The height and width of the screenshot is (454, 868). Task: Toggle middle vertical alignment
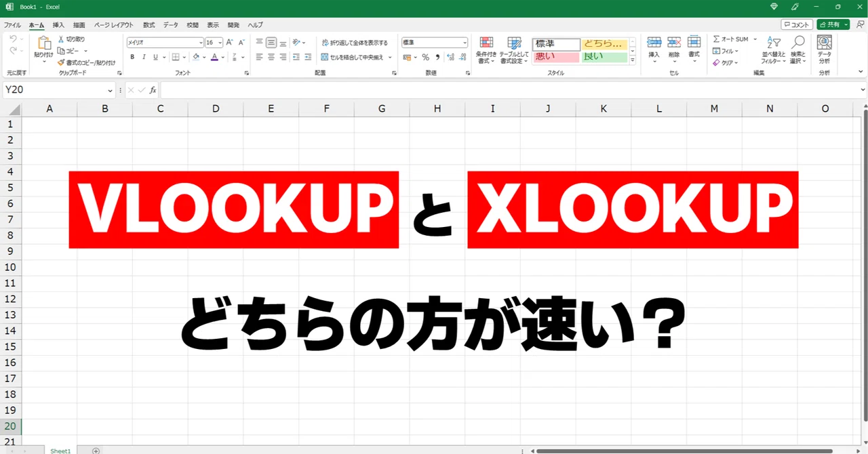(271, 42)
